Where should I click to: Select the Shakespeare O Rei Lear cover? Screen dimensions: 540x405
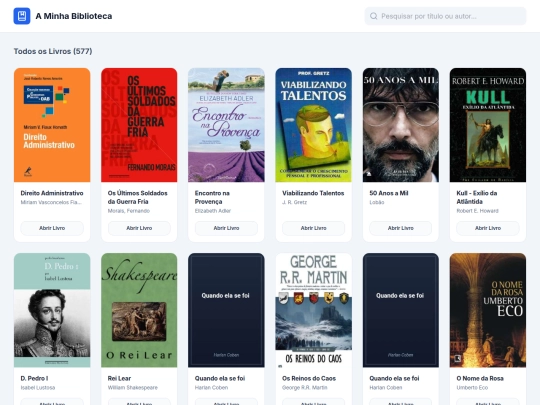tap(139, 310)
